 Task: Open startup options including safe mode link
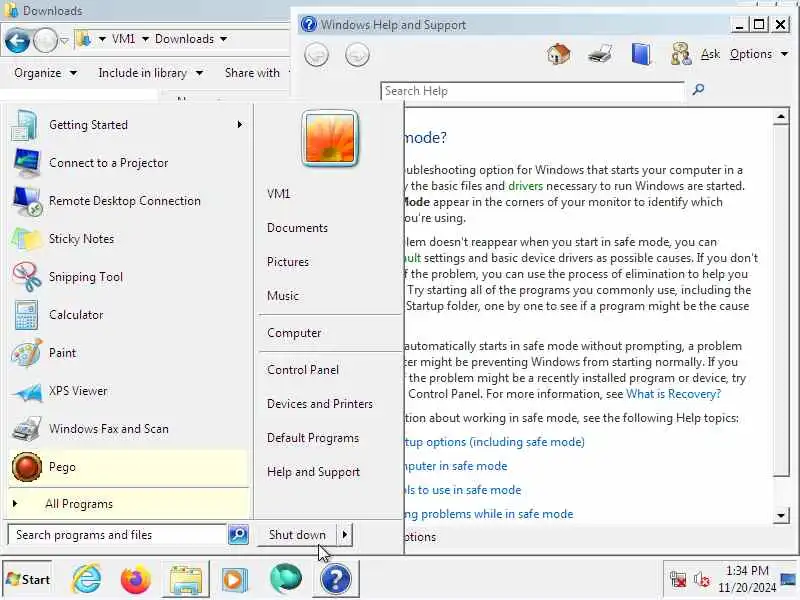(494, 442)
